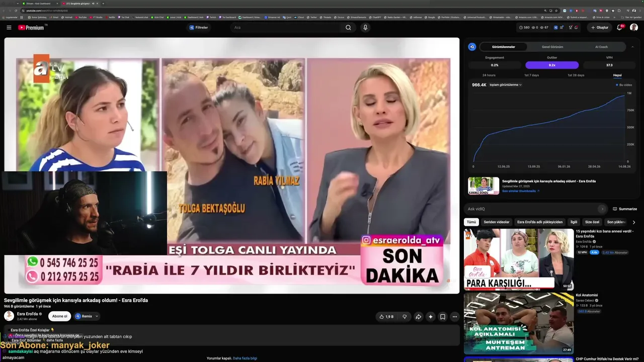644x362 pixels.
Task: Open 'See similar thumbnails' link
Action: [521, 191]
